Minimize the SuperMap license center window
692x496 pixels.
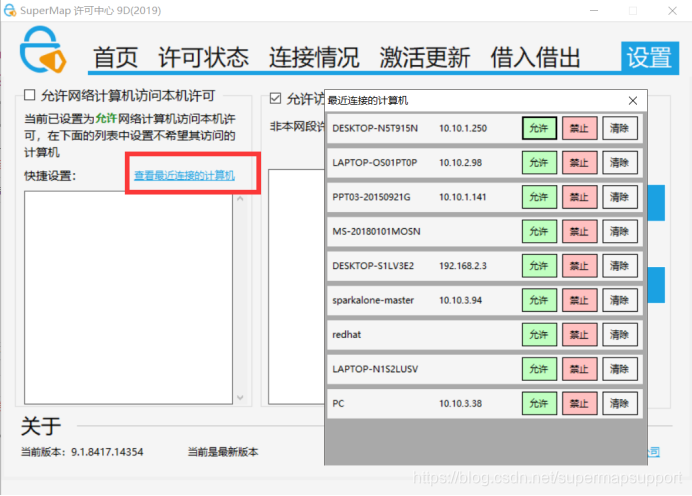coord(594,10)
